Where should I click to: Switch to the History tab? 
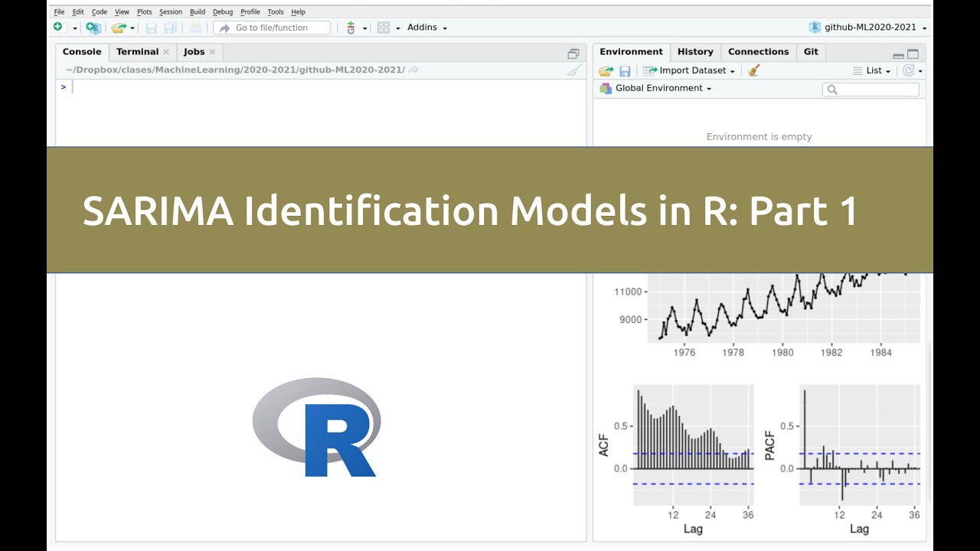click(695, 52)
